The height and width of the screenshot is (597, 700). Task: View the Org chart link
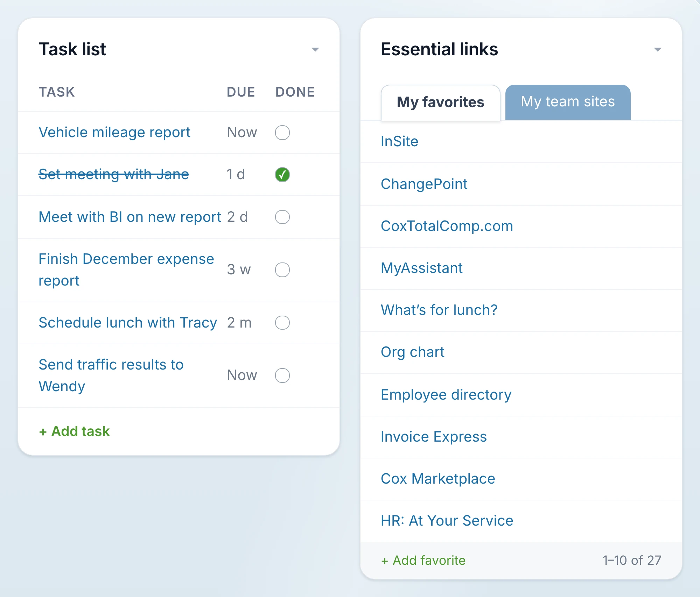412,352
